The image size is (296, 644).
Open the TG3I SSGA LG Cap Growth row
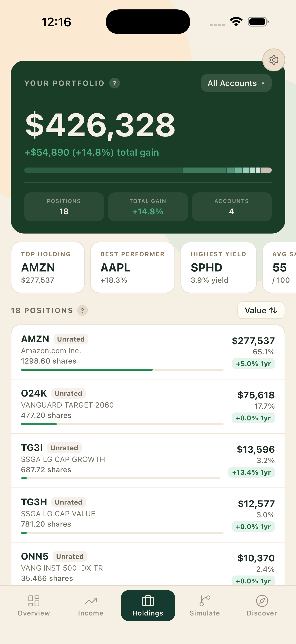click(x=148, y=461)
